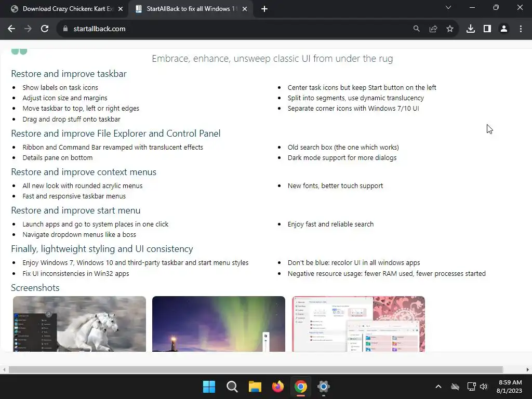Click 'All new look with rounded acrylic menus'
The width and height of the screenshot is (532, 399).
[x=83, y=186]
